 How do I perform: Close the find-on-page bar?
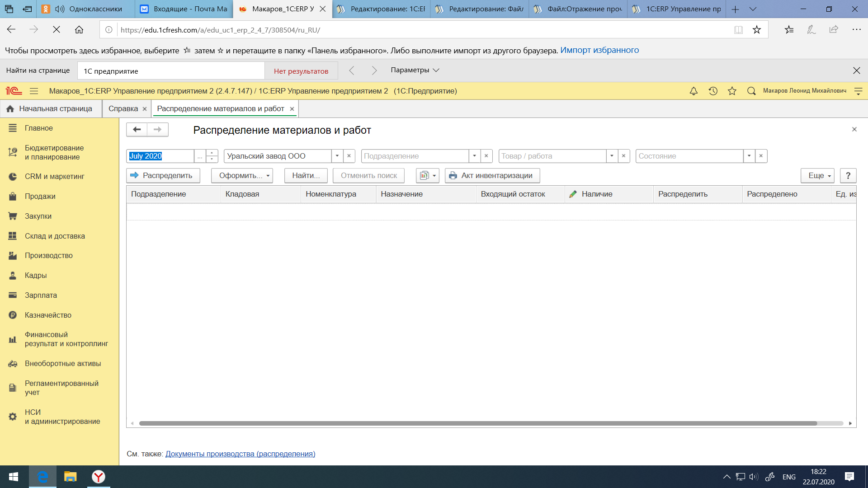[x=856, y=70]
